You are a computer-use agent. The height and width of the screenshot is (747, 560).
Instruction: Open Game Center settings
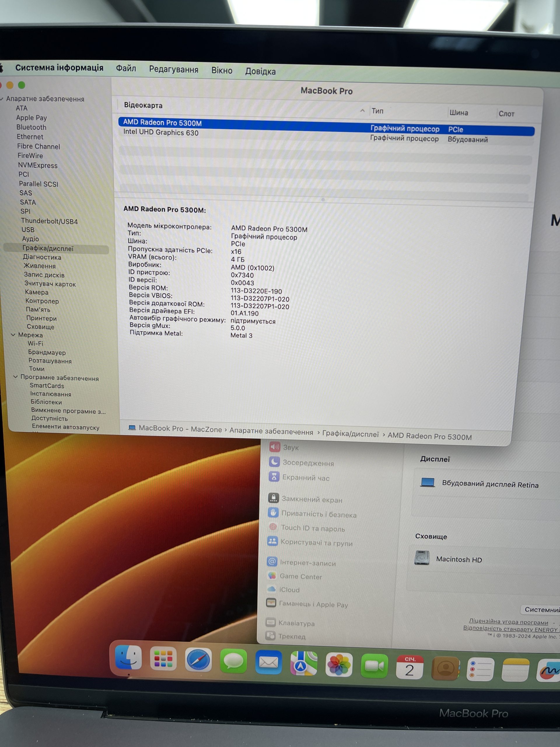coord(294,576)
